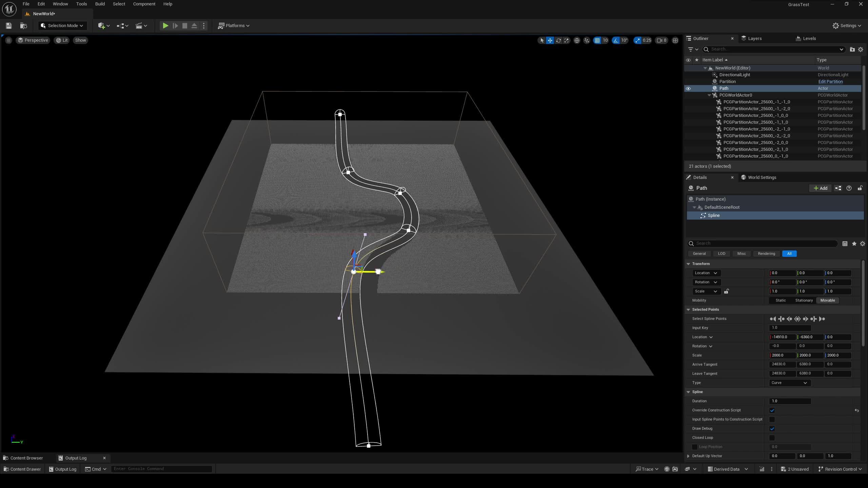This screenshot has width=868, height=488.
Task: Select the next spline point icon
Action: (805, 319)
